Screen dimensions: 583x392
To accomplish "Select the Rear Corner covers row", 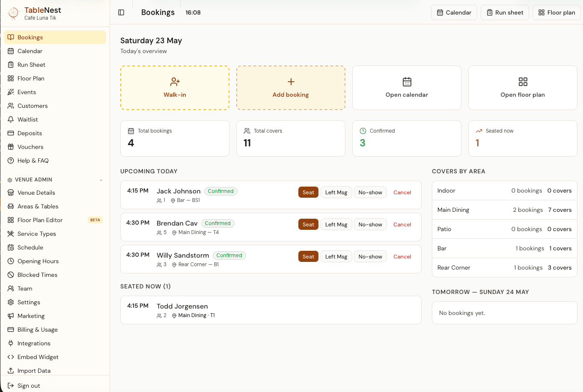I will 504,267.
